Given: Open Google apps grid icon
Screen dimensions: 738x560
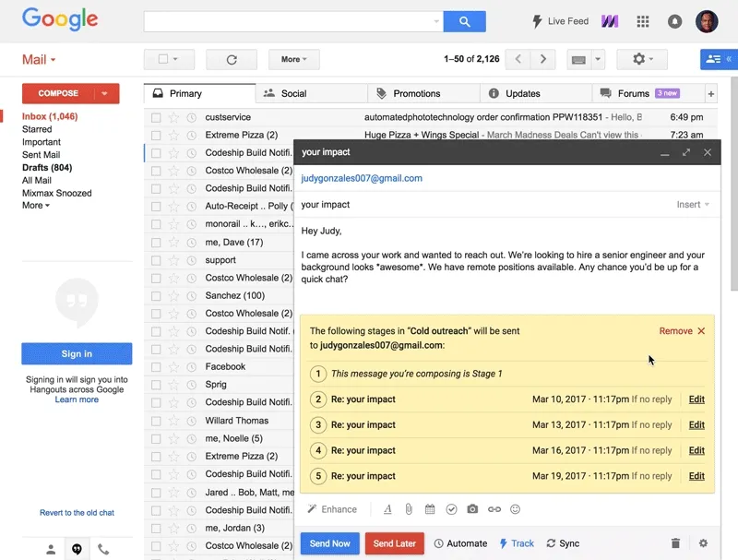Looking at the screenshot, I should 643,21.
